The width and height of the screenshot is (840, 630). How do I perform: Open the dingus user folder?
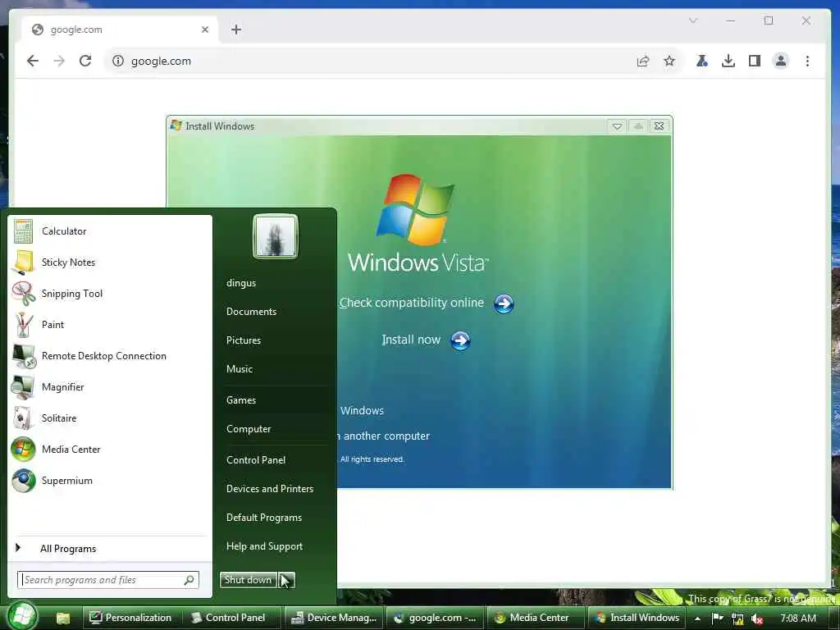tap(241, 283)
